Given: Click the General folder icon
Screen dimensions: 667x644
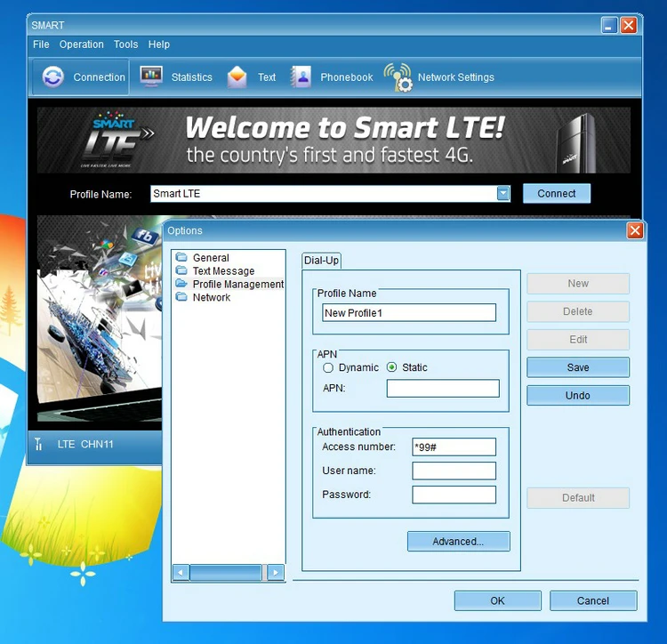Looking at the screenshot, I should tap(181, 257).
